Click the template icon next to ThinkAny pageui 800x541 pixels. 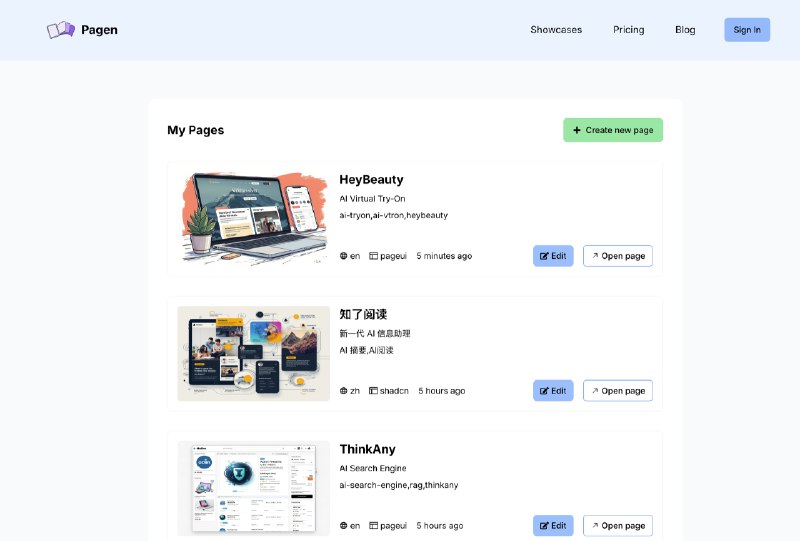click(x=373, y=525)
